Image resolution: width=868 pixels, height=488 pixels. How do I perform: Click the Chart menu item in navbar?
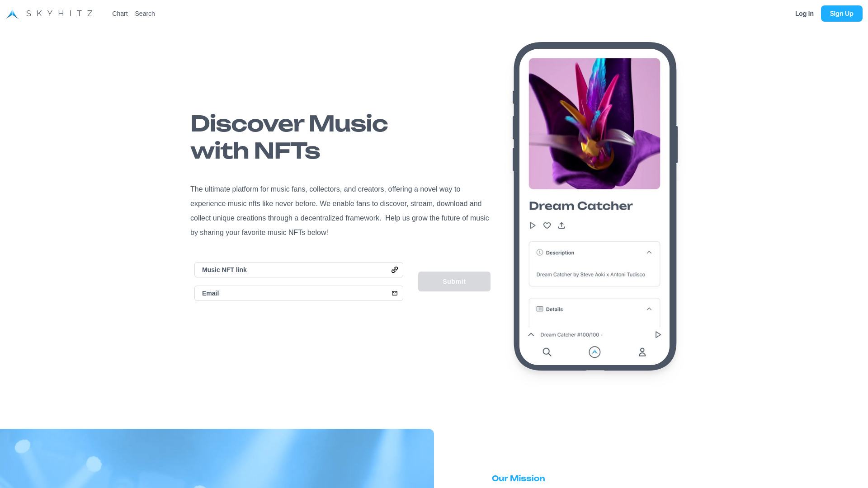(x=120, y=14)
